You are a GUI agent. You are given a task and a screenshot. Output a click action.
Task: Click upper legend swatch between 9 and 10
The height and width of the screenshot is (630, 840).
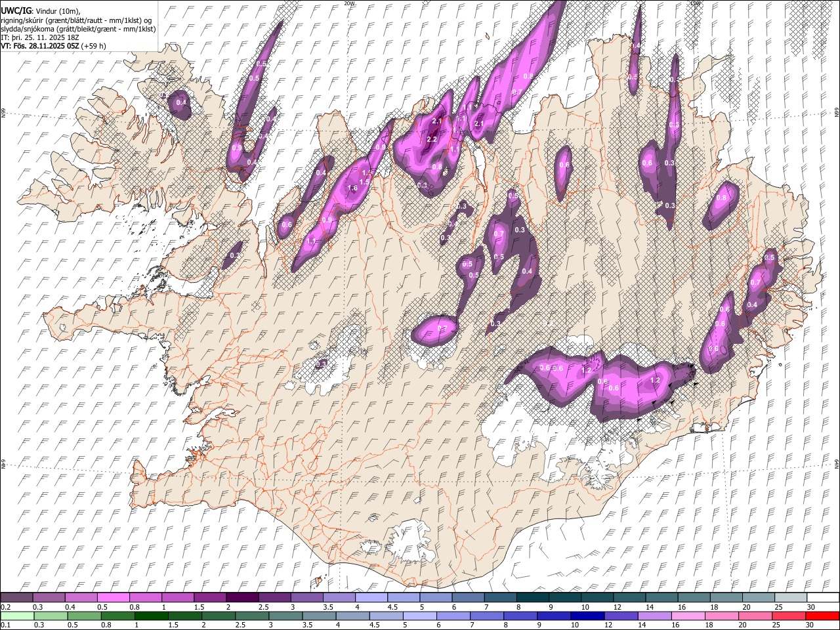pyautogui.click(x=565, y=598)
